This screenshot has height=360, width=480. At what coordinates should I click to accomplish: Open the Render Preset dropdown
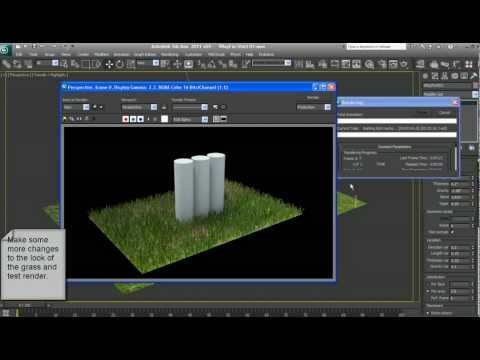click(190, 107)
